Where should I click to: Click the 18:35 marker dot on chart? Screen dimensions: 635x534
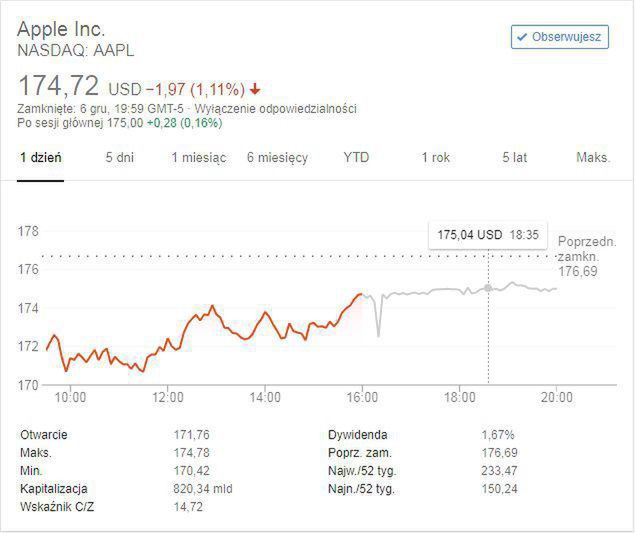pyautogui.click(x=488, y=288)
